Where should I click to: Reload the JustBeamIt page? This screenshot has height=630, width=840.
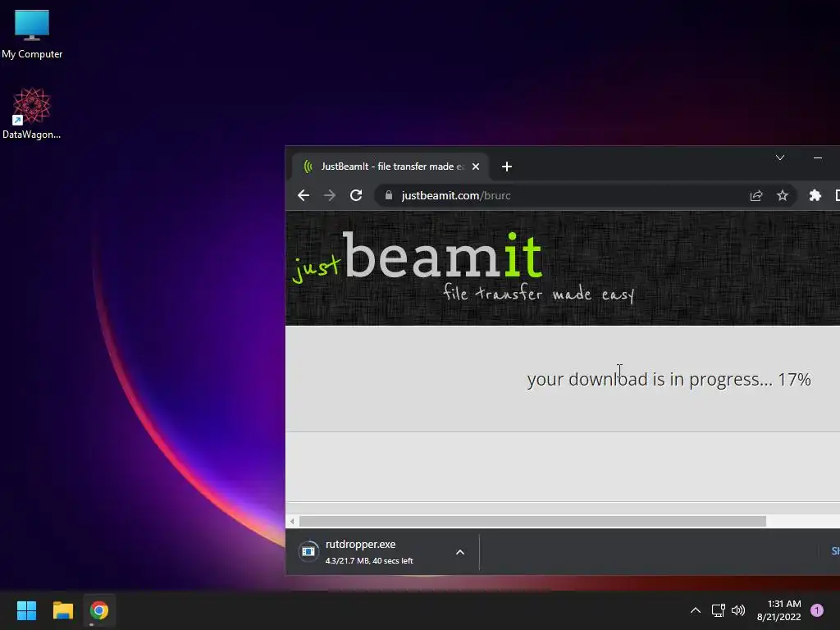356,195
